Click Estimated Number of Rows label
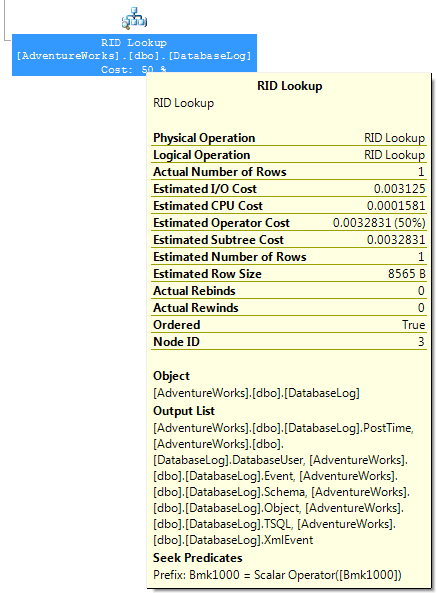Viewport: 438px width, 593px height. [230, 257]
